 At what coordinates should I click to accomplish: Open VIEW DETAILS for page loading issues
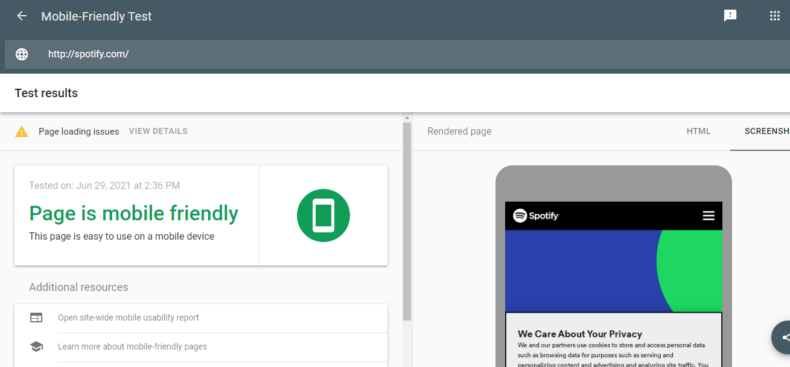pos(158,131)
